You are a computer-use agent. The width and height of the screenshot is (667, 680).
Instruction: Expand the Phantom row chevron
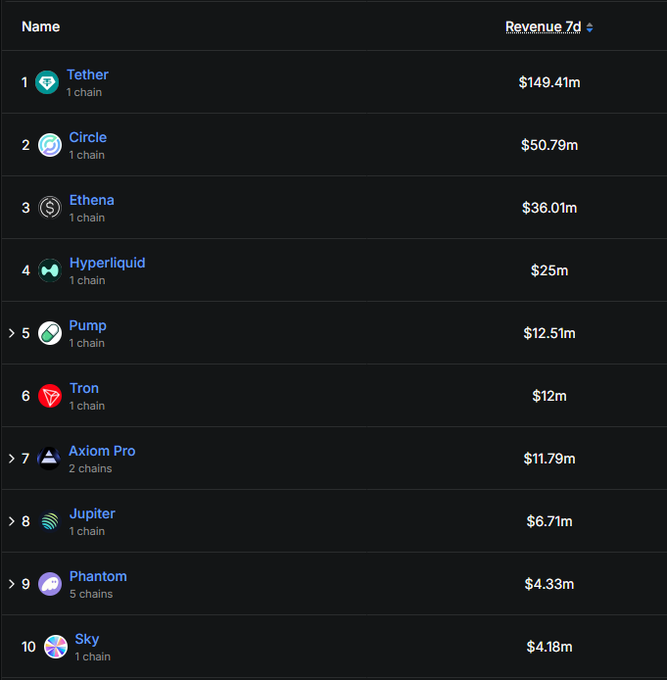[x=12, y=584]
